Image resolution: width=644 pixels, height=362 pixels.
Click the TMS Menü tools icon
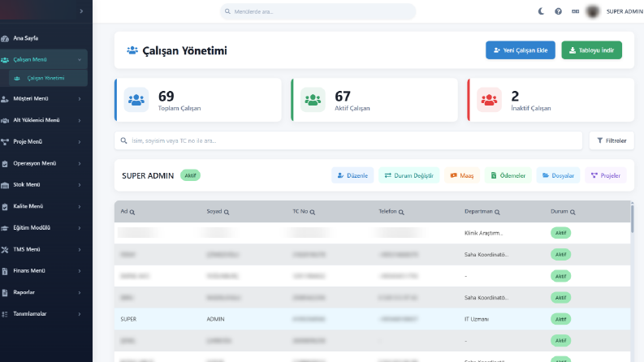point(5,249)
